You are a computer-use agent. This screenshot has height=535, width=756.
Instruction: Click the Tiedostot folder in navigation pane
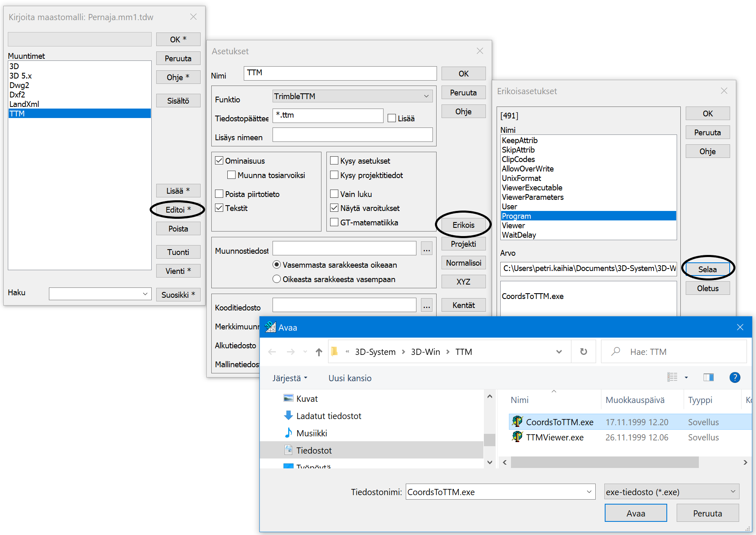pos(314,450)
